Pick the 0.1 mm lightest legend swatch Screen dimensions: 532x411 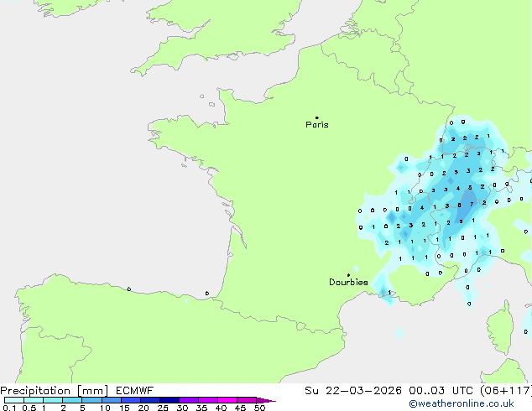tap(14, 400)
